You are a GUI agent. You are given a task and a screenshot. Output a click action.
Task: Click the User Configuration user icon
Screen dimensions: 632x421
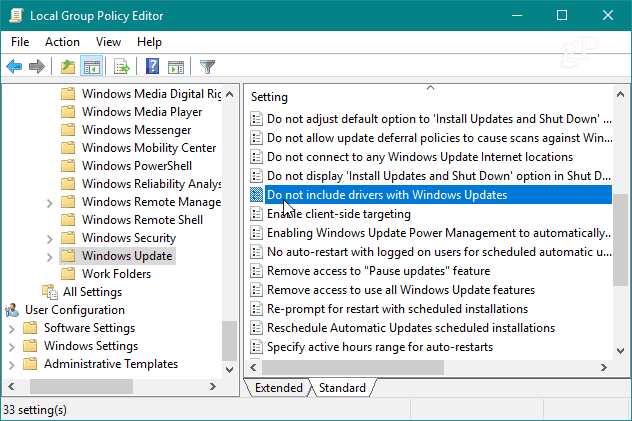[12, 310]
